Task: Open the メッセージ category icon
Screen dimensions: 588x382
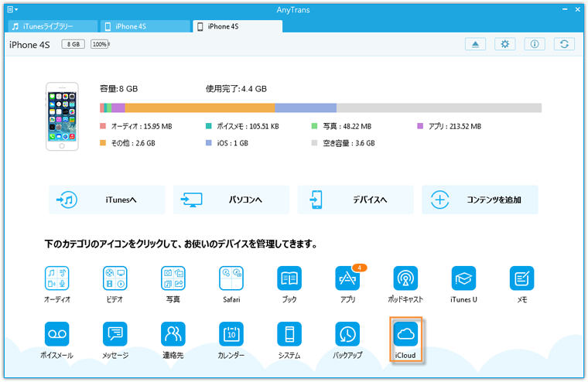Action: [x=115, y=333]
